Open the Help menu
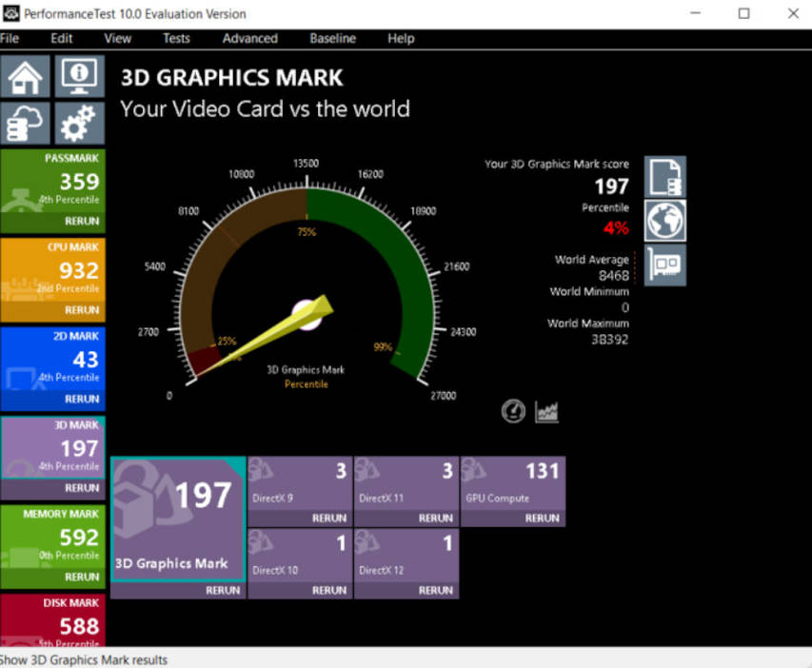 coord(402,38)
